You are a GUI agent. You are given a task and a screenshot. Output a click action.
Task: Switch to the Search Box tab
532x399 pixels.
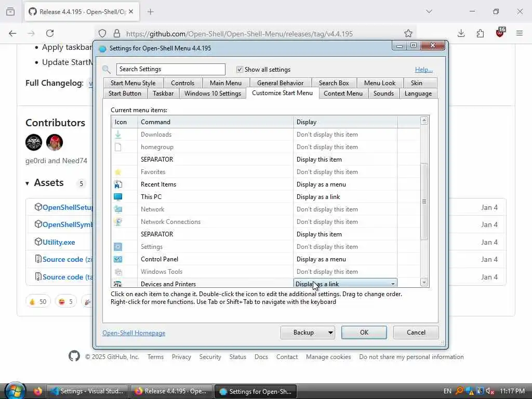pyautogui.click(x=334, y=83)
